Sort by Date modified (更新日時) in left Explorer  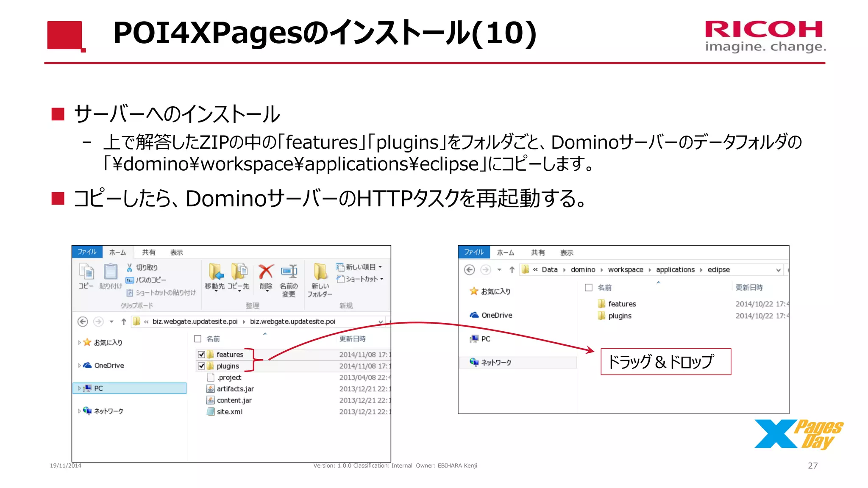[353, 339]
